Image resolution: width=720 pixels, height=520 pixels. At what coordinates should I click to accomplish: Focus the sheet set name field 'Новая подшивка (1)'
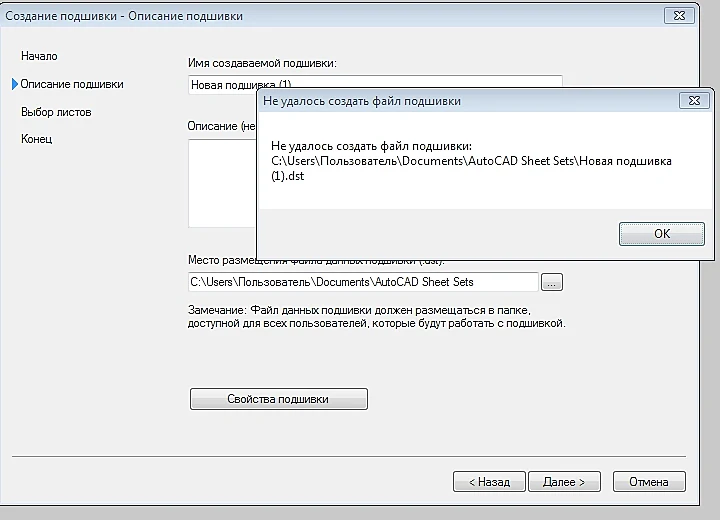pyautogui.click(x=222, y=85)
